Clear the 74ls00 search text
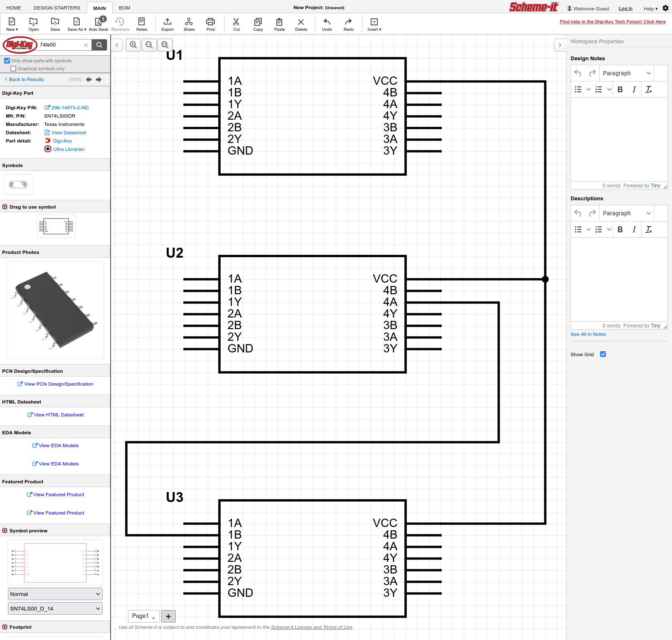Image resolution: width=672 pixels, height=640 pixels. click(x=86, y=45)
